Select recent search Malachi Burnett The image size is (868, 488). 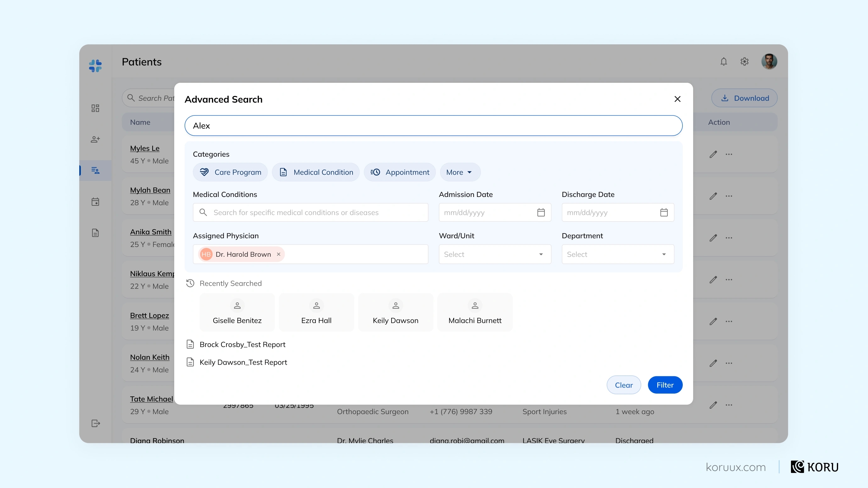coord(475,312)
